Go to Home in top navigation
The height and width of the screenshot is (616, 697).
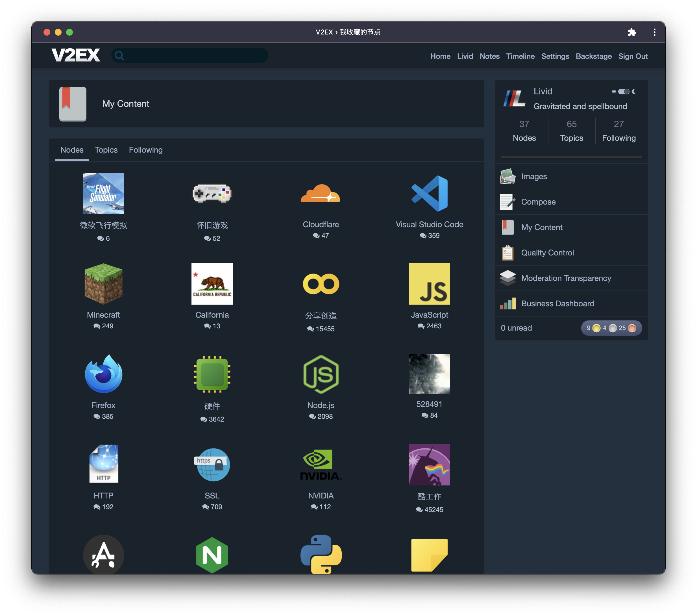(440, 56)
